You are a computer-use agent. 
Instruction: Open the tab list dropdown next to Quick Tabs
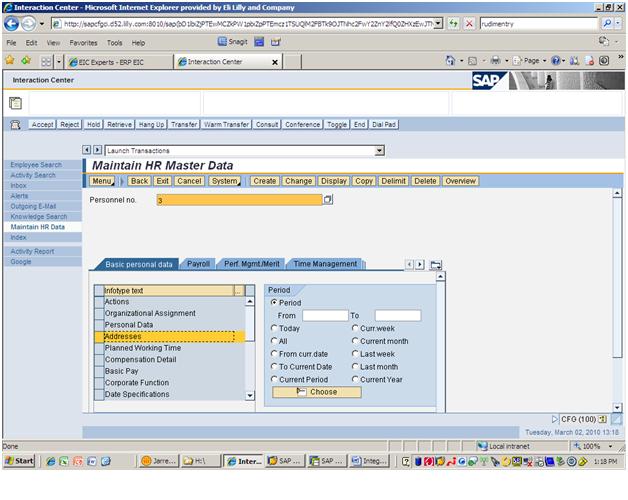point(59,62)
